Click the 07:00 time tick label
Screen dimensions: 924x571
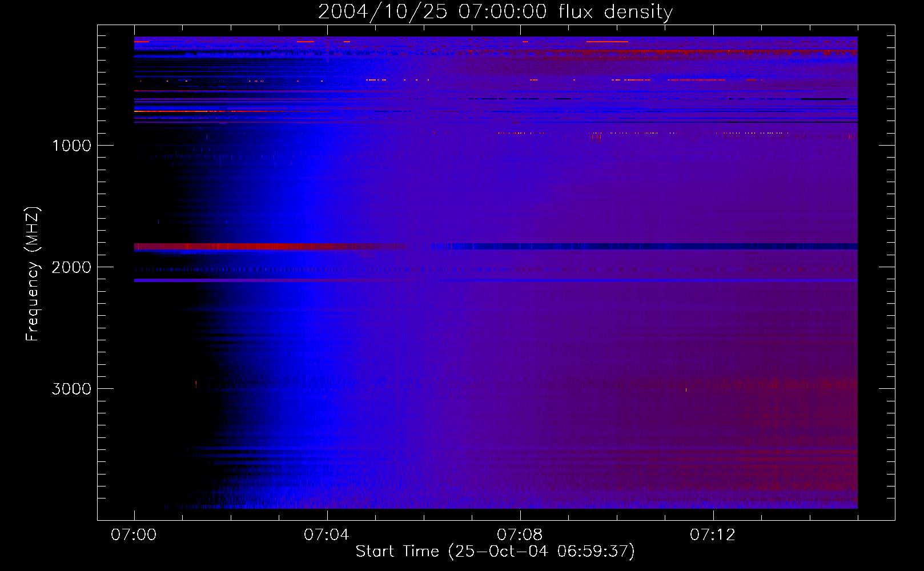134,535
